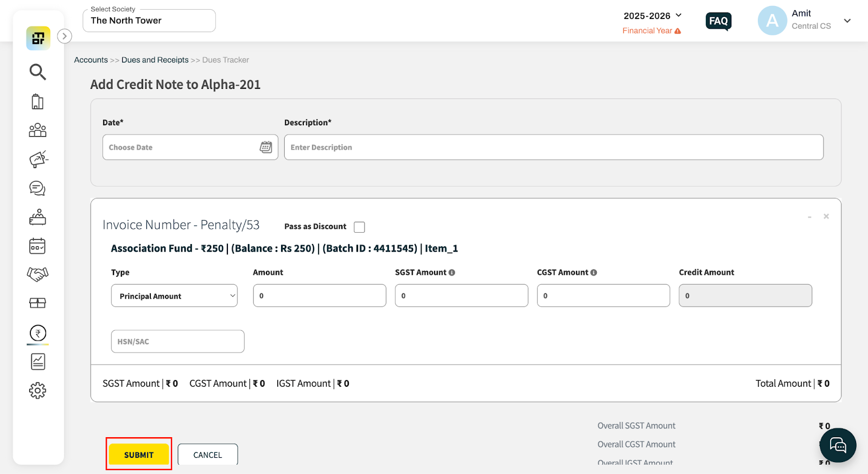This screenshot has width=868, height=474.
Task: Click the Financial Year warning icon
Action: click(x=678, y=31)
